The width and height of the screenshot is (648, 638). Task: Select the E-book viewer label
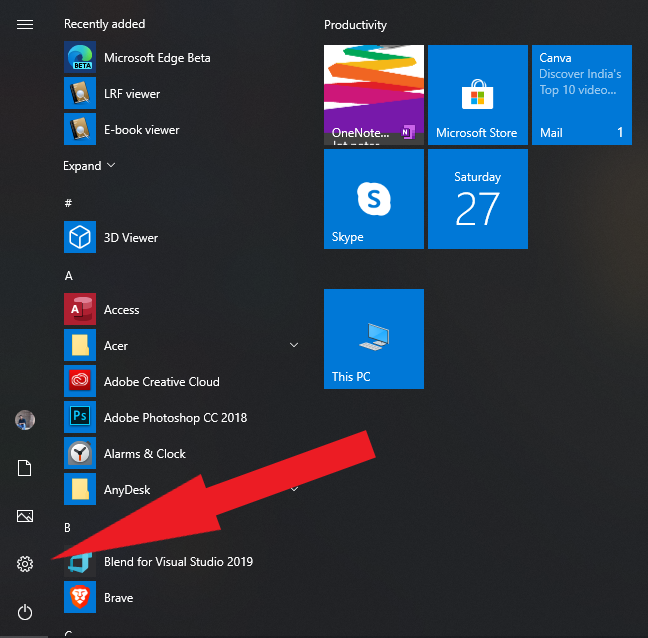pyautogui.click(x=142, y=130)
